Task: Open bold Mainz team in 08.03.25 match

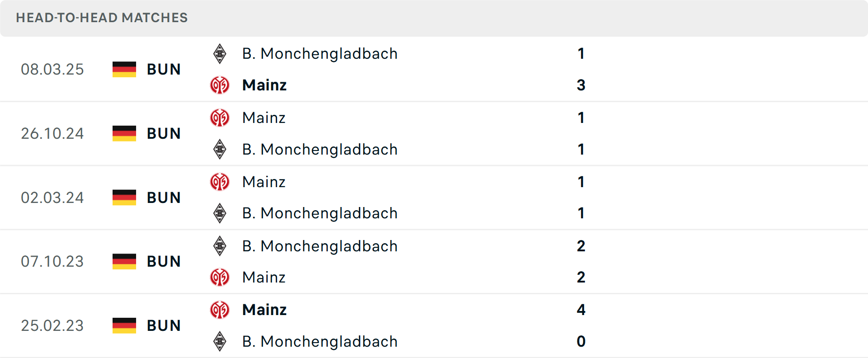Action: (x=264, y=85)
